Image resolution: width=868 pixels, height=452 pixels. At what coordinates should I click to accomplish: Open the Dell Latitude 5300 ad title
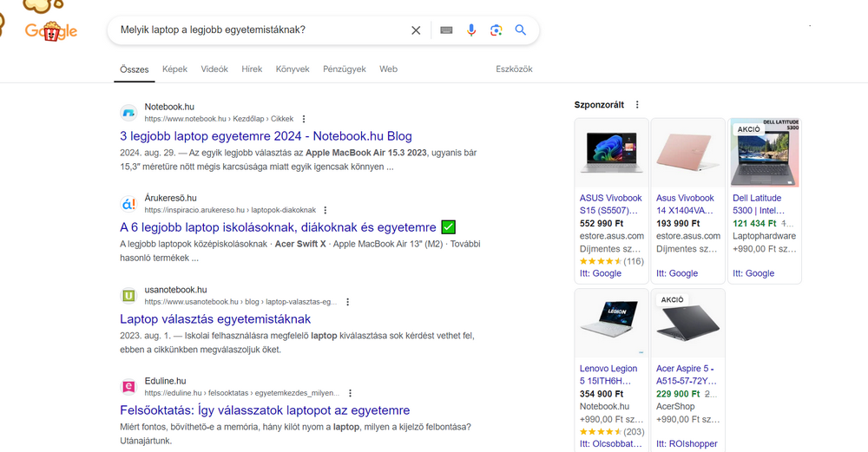[x=759, y=204]
